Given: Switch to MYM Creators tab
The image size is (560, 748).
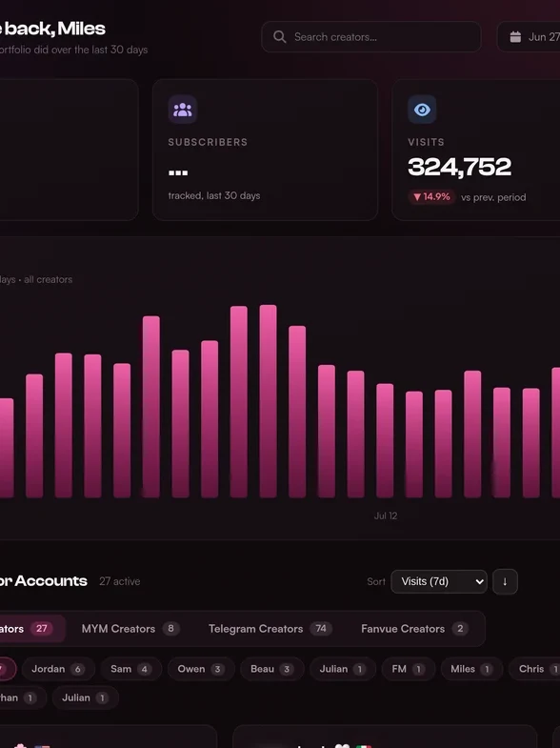Looking at the screenshot, I should tap(130, 629).
